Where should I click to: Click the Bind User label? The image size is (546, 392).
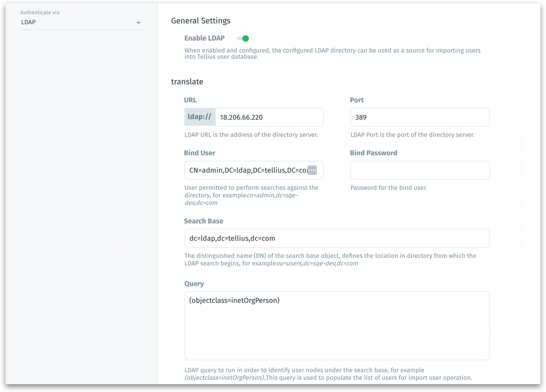pyautogui.click(x=200, y=153)
